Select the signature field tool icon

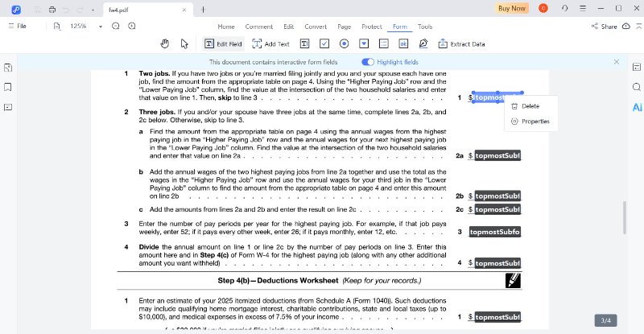point(423,43)
